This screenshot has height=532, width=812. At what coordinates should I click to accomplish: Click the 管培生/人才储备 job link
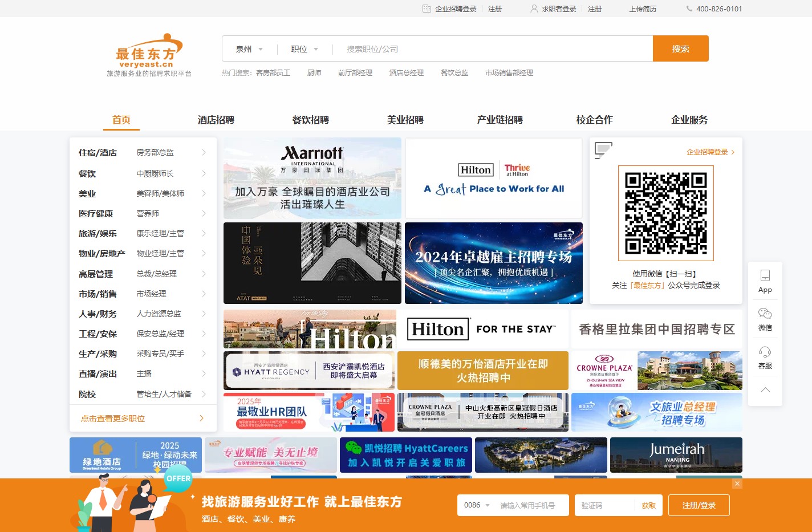pyautogui.click(x=164, y=394)
